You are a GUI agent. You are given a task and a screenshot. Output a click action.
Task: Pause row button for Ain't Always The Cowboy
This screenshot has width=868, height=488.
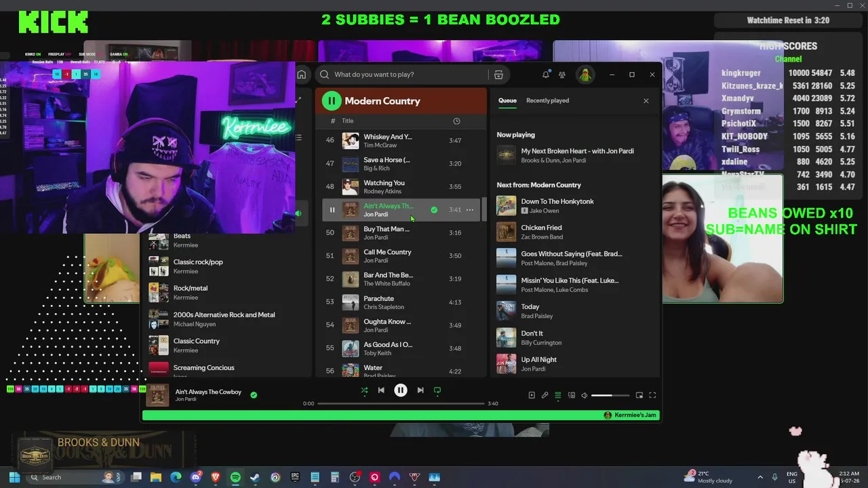332,210
